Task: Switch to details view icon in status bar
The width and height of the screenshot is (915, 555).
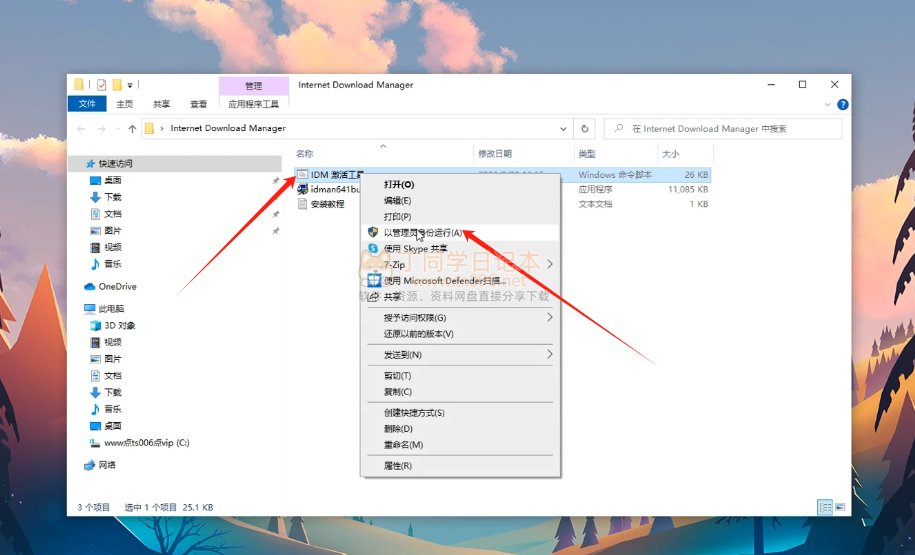Action: click(825, 507)
